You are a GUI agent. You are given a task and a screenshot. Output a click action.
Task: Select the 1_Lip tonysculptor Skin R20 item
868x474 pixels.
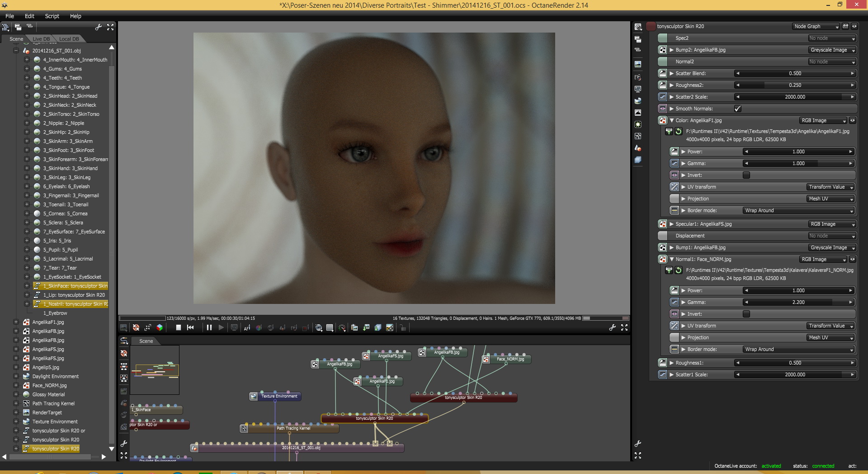[x=74, y=295]
